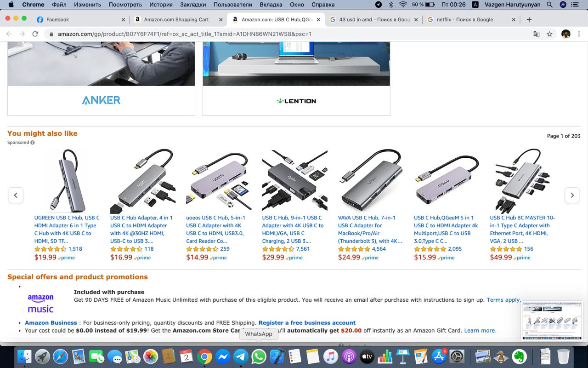Open WhatsApp from the Dock
This screenshot has width=588, height=368.
pyautogui.click(x=259, y=356)
